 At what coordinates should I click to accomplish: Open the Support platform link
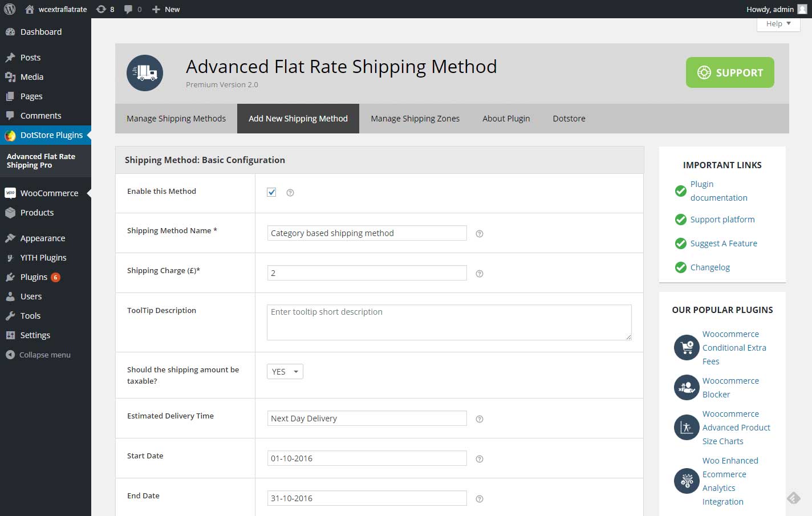[722, 220]
